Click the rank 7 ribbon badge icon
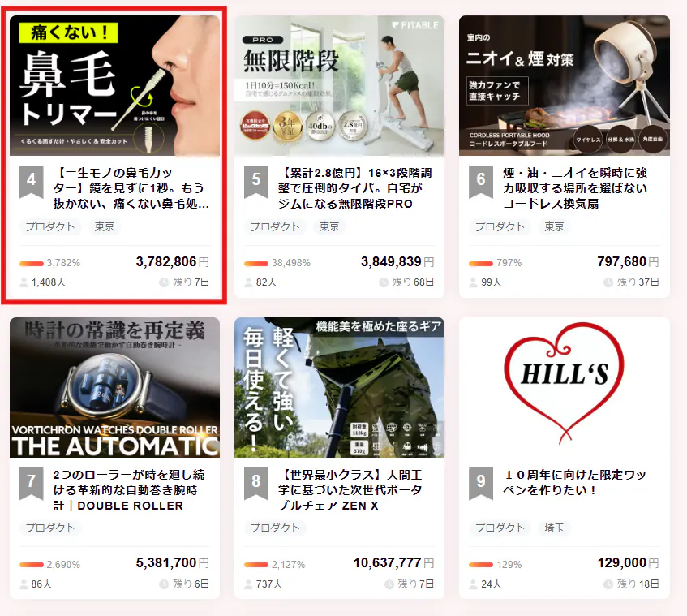687x616 pixels. (x=31, y=483)
